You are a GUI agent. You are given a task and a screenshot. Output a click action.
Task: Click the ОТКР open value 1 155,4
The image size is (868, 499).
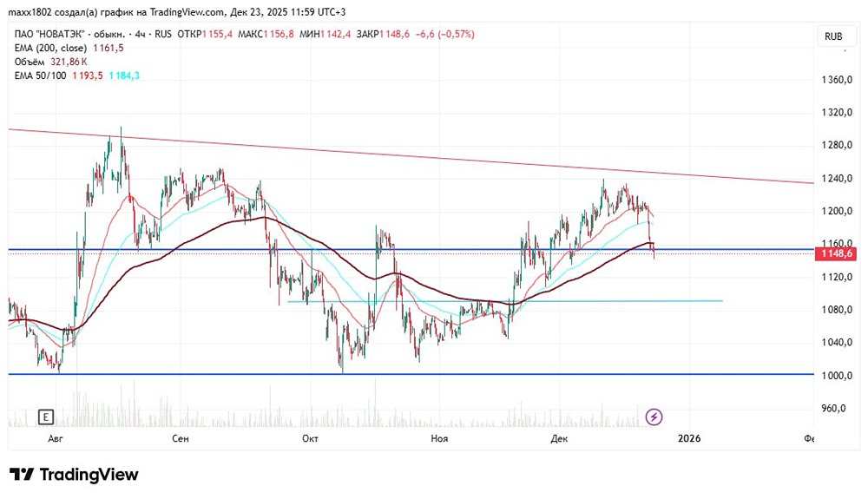coord(218,35)
